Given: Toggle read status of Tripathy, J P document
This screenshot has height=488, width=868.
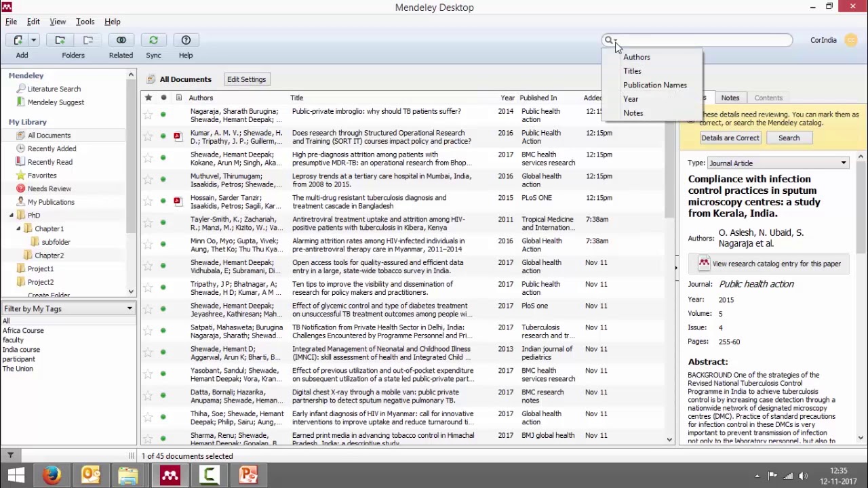Looking at the screenshot, I should coord(163,287).
